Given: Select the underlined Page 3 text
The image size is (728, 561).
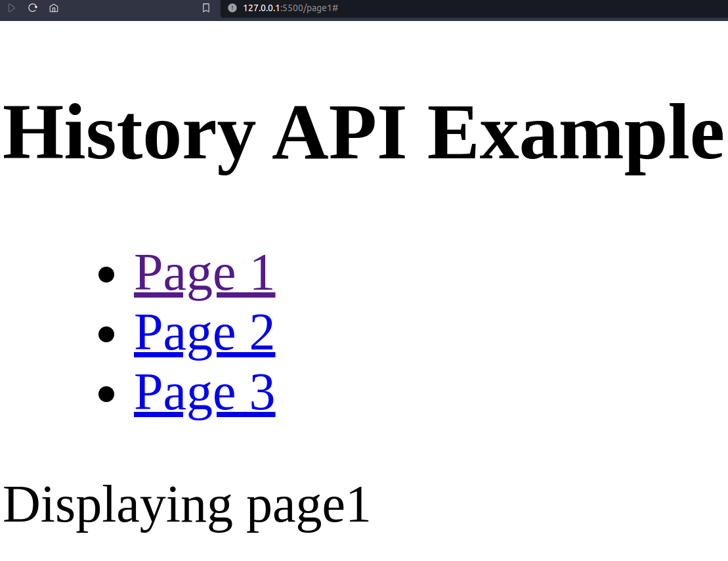Looking at the screenshot, I should (x=205, y=392).
